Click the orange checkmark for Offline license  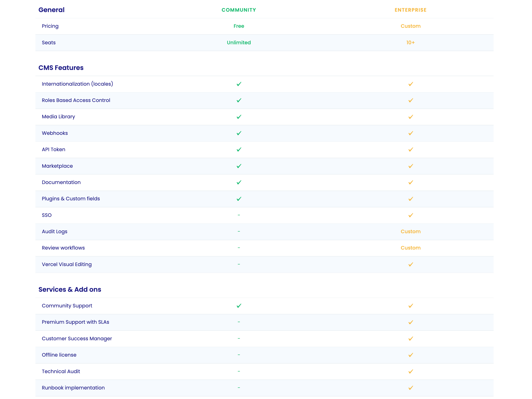pyautogui.click(x=410, y=355)
